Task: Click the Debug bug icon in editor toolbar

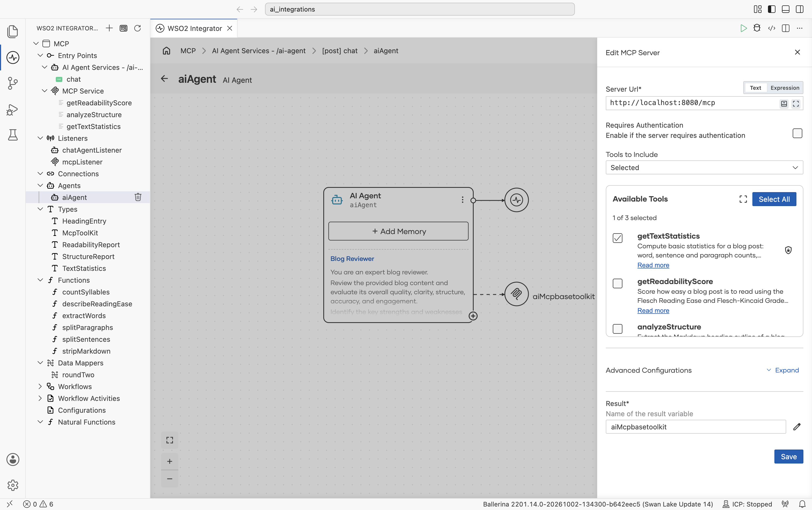Action: tap(757, 28)
